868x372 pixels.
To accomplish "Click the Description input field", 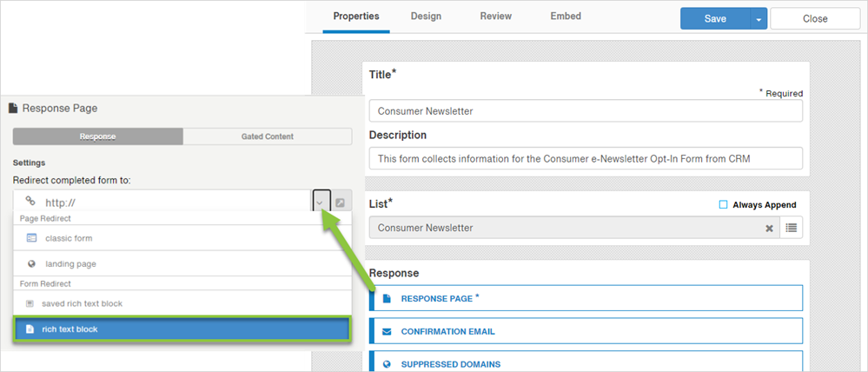I will pyautogui.click(x=586, y=158).
